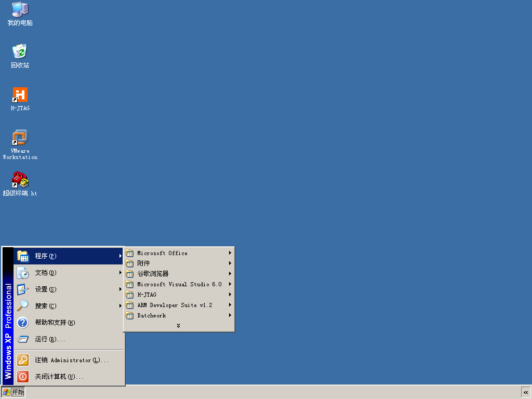Expand the Microsoft Office submenu arrow
This screenshot has height=399, width=532.
pos(230,253)
